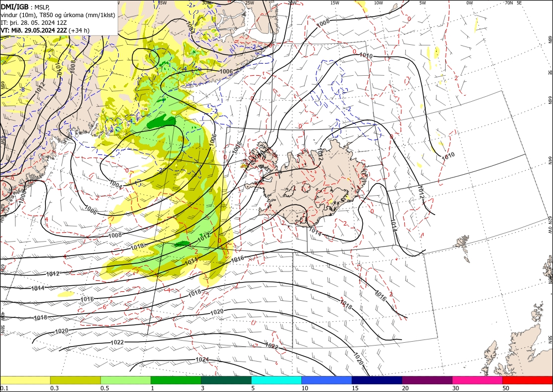Click the "IT: þri. 28. 05. 2024 12Z" line
Screen dimensions: 553x392
(x=34, y=23)
